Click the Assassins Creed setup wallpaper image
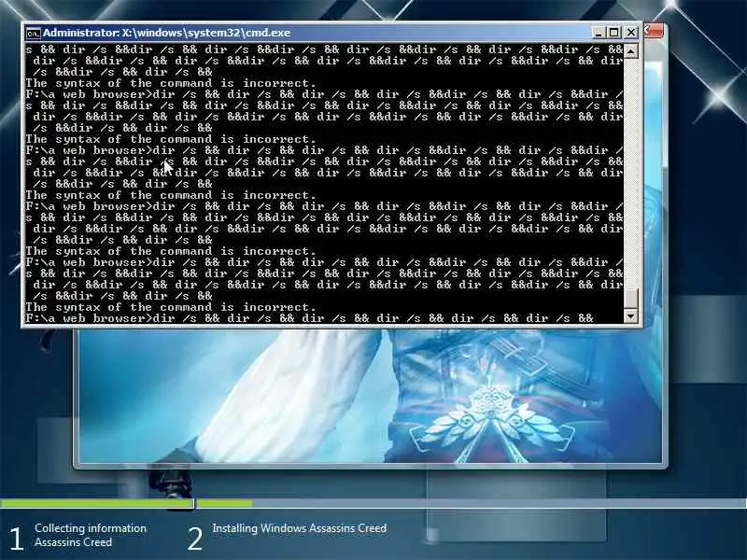 coord(370,395)
